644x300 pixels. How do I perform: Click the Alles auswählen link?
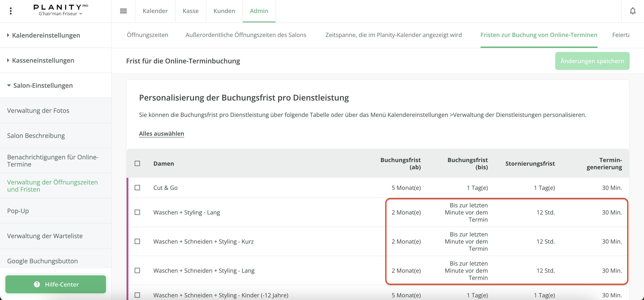(161, 133)
